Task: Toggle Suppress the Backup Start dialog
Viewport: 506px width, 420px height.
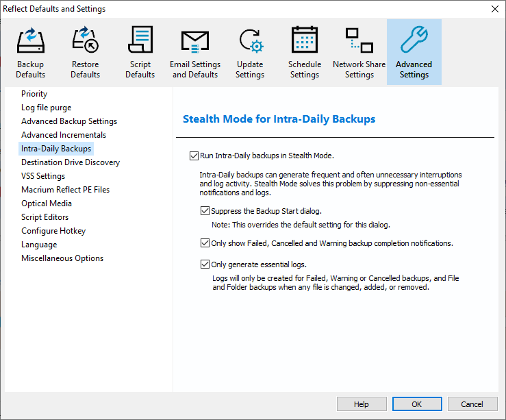Action: pyautogui.click(x=205, y=211)
